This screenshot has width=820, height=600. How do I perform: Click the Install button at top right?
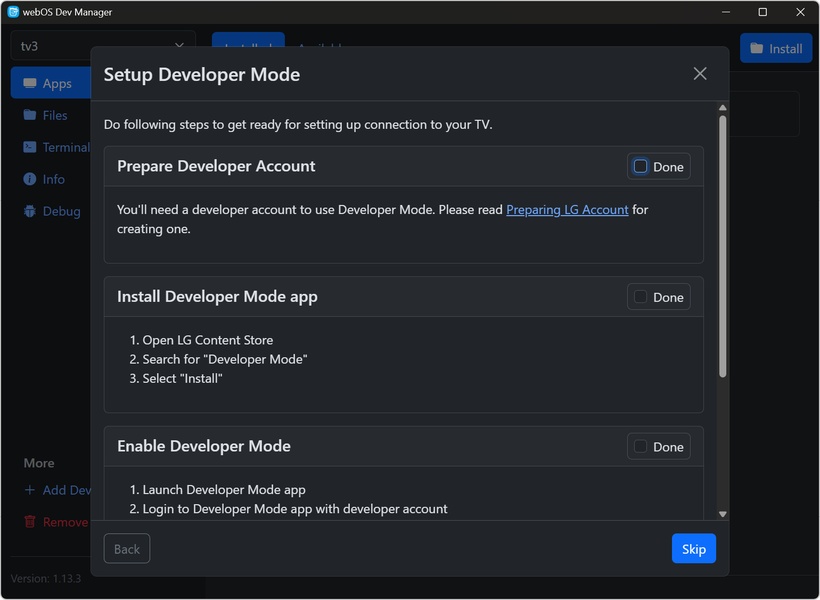click(x=776, y=48)
